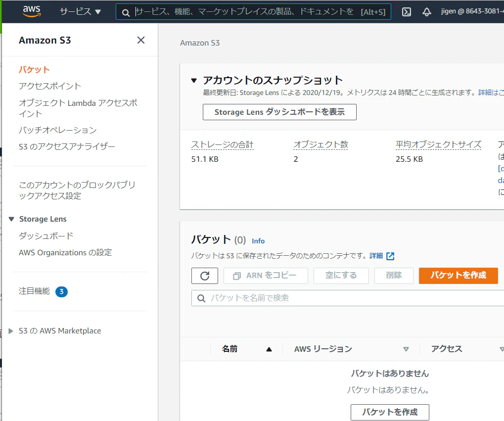This screenshot has height=421, width=504.
Task: Click the 51.1 KB storage value
Action: [205, 159]
